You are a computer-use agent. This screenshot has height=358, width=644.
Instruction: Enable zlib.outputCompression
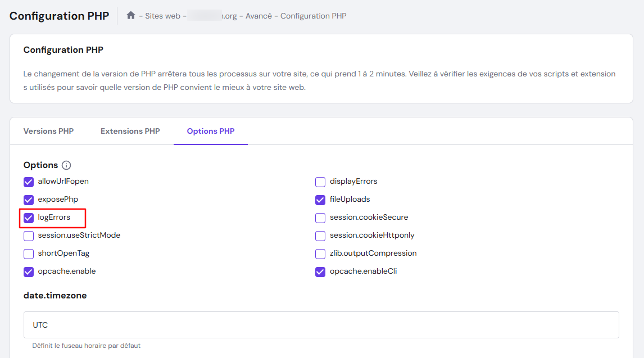320,253
